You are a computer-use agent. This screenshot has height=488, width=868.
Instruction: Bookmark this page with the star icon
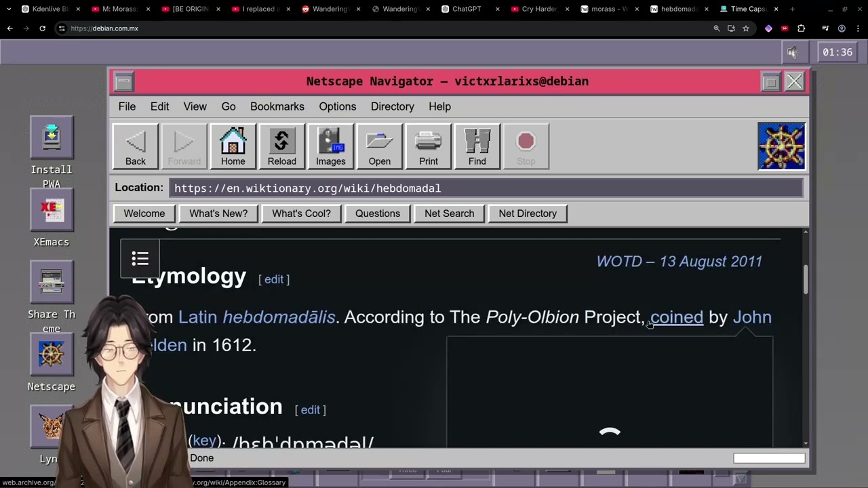746,28
